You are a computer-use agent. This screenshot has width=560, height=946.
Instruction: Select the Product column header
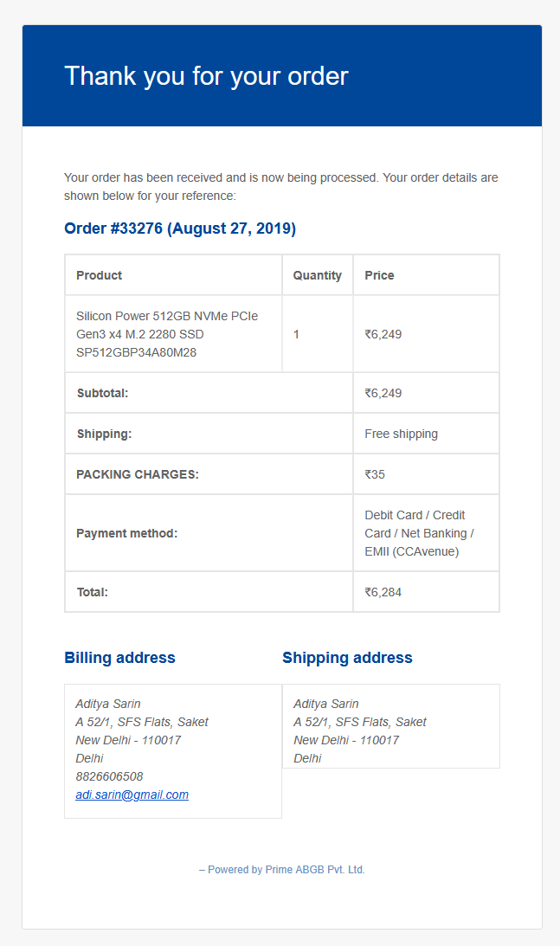(100, 275)
